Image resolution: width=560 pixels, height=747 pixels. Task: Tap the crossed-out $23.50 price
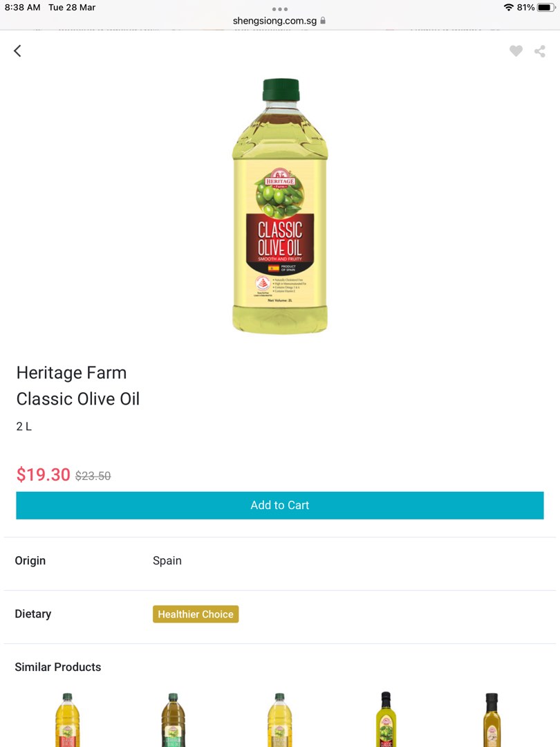tap(93, 475)
